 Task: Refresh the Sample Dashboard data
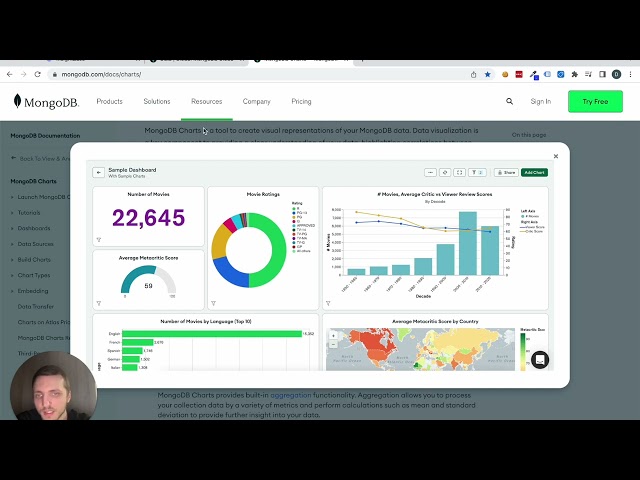click(x=445, y=172)
